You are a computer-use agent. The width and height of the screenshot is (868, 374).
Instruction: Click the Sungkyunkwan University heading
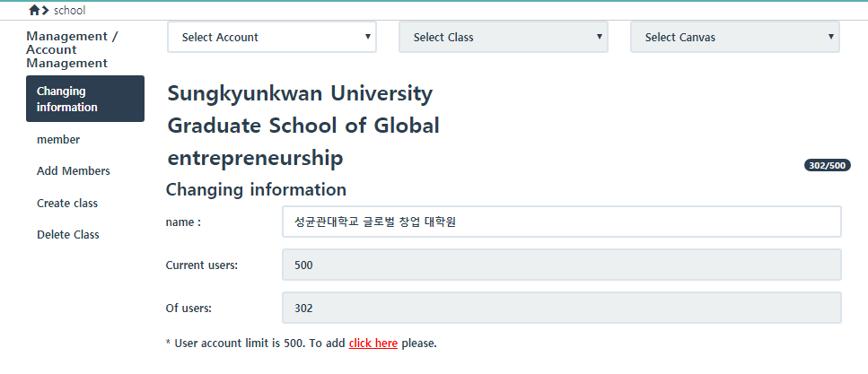303,126
